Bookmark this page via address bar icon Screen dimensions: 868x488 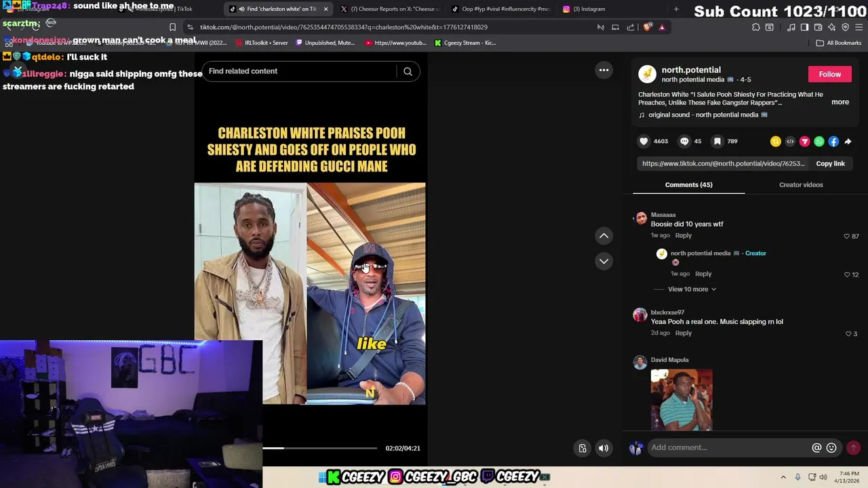click(x=172, y=27)
